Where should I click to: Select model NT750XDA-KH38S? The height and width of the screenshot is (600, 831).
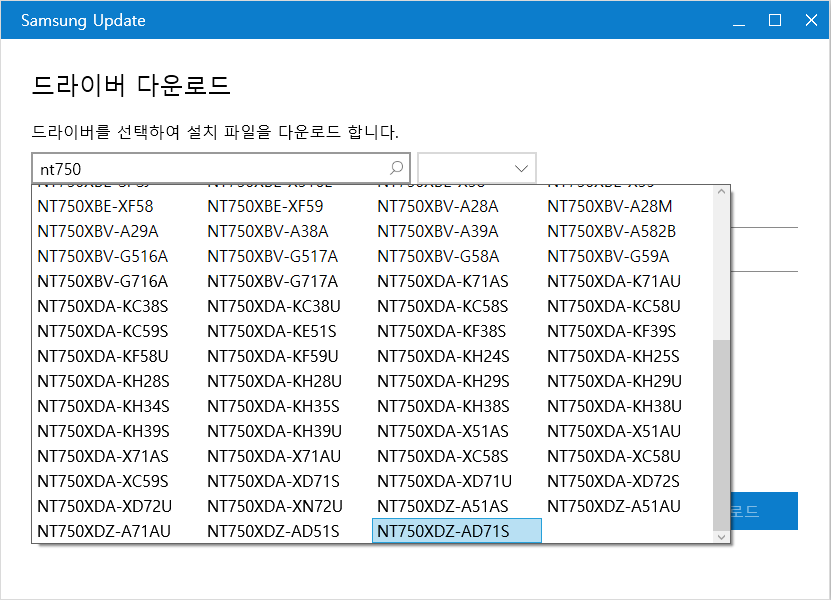[444, 405]
